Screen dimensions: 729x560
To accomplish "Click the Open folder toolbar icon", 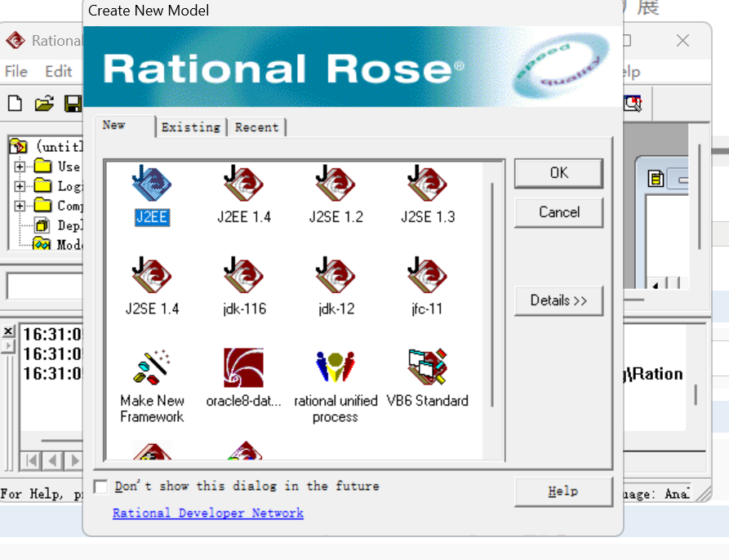I will [x=44, y=103].
